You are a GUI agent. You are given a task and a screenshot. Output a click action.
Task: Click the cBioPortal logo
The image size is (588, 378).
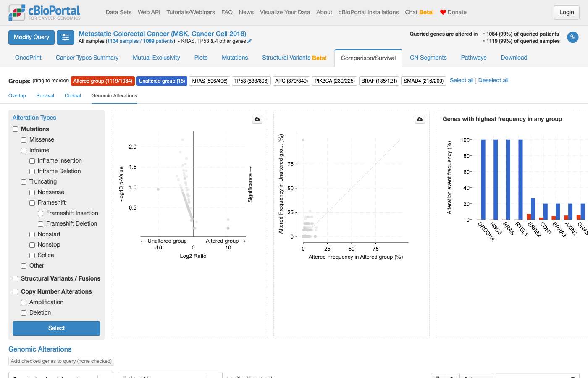coord(45,13)
